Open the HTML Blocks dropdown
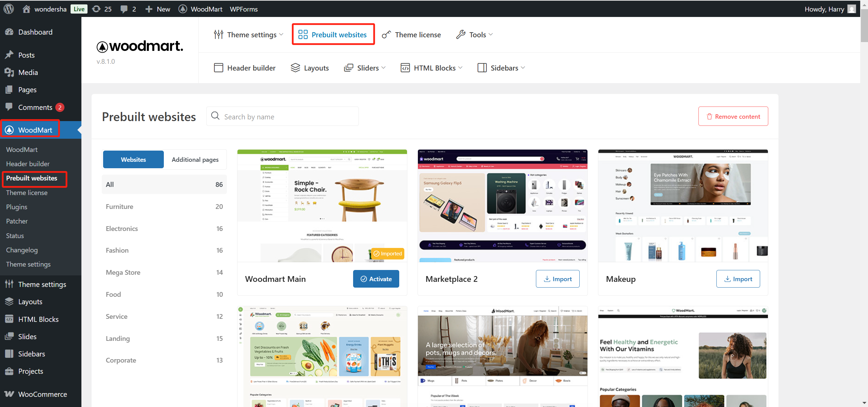 click(x=460, y=67)
